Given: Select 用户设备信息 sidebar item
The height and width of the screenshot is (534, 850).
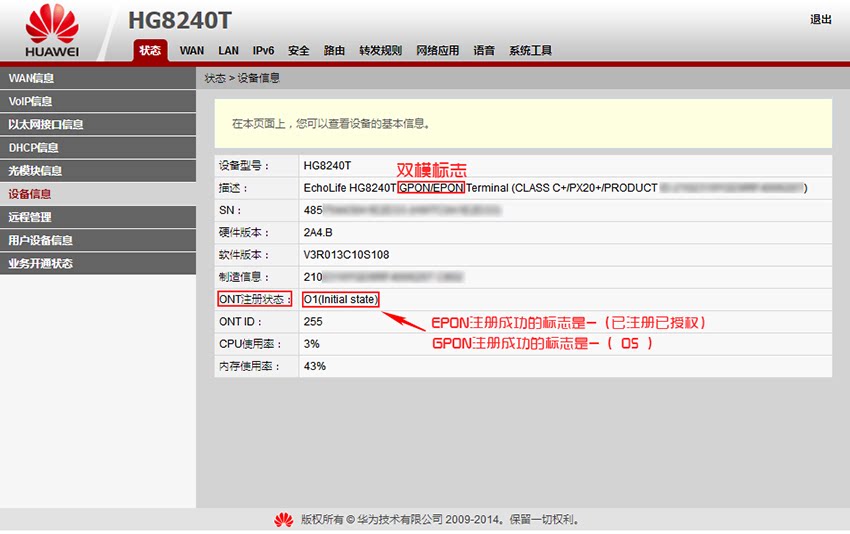Looking at the screenshot, I should pyautogui.click(x=98, y=240).
